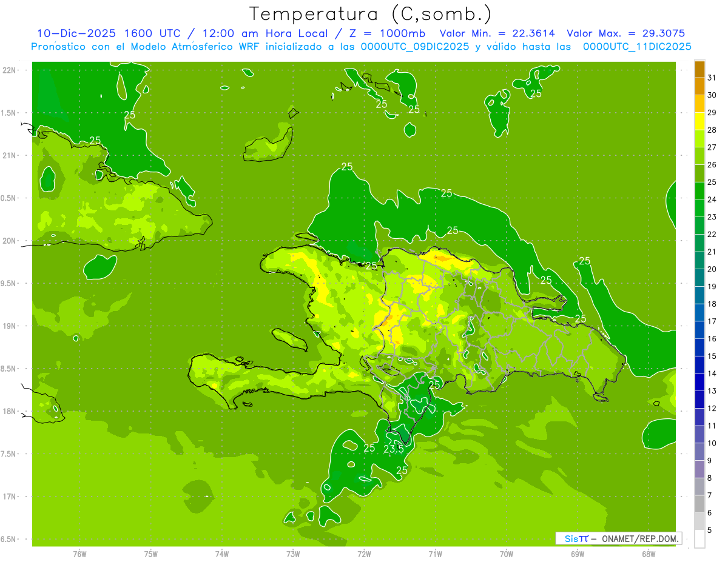Click the "73W" longitude axis label
Viewport: 728px width, 562px height.
pos(293,554)
